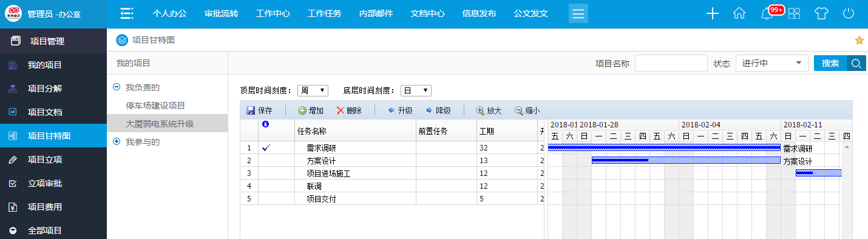Open 立项审批 in sidebar
The width and height of the screenshot is (868, 239).
point(53,183)
